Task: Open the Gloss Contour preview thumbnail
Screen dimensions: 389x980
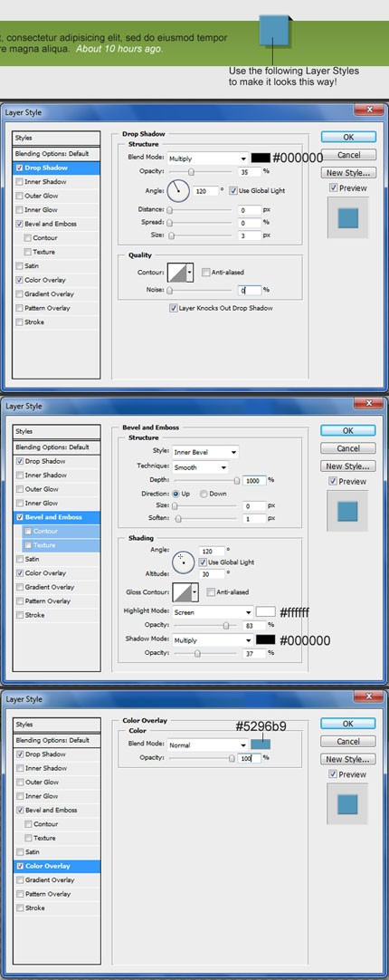Action: (x=183, y=591)
